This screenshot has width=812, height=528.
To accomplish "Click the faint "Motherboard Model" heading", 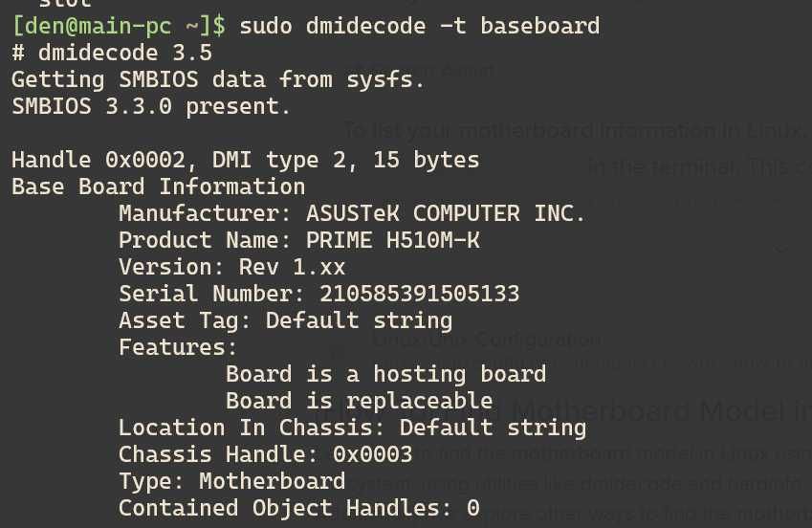I will click(660, 412).
